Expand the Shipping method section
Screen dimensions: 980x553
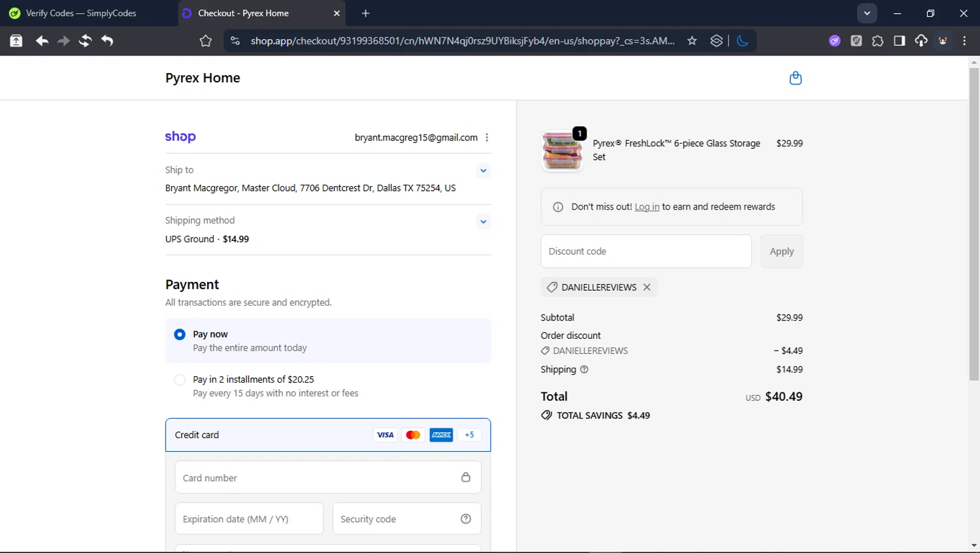pyautogui.click(x=483, y=221)
